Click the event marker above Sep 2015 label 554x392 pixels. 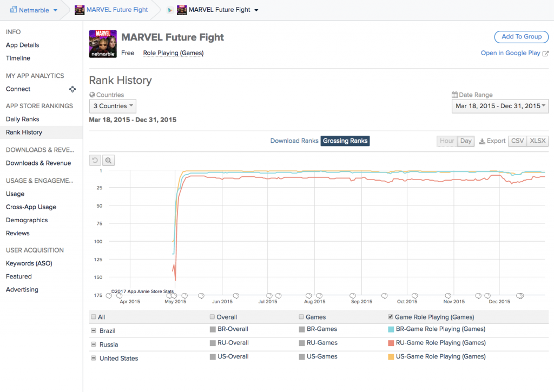353,296
